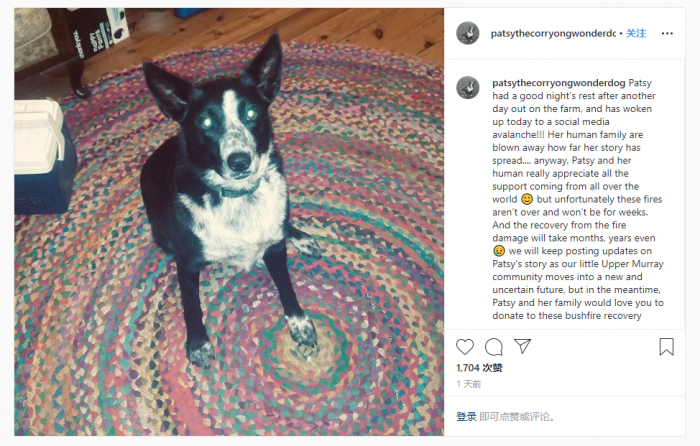The width and height of the screenshot is (700, 446).
Task: Click the crying emoji in caption
Action: tap(499, 251)
